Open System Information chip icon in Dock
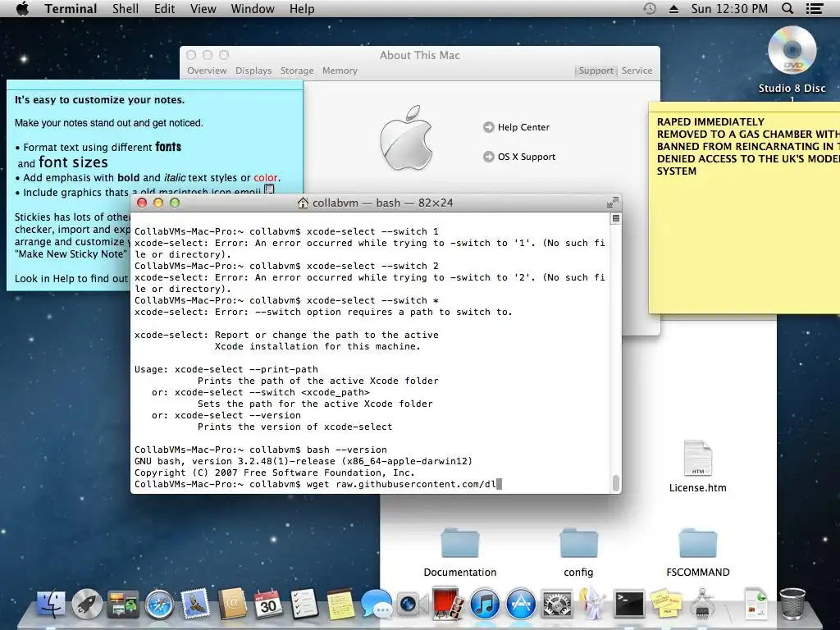Image resolution: width=840 pixels, height=630 pixels. click(702, 605)
